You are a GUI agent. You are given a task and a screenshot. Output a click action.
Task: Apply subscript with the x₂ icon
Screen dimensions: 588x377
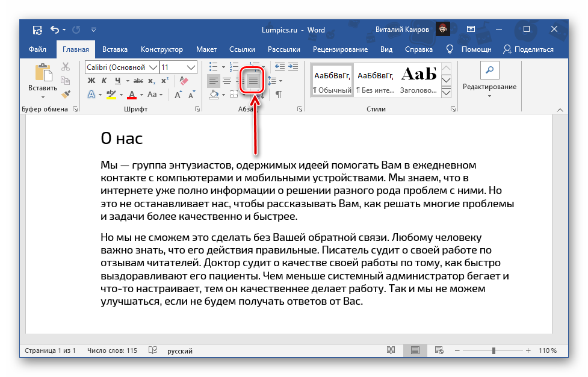(x=152, y=81)
